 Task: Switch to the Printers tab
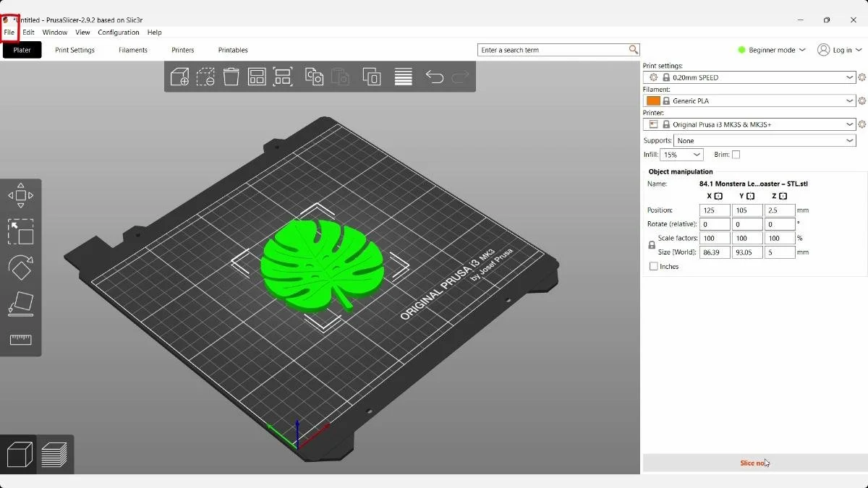tap(183, 50)
